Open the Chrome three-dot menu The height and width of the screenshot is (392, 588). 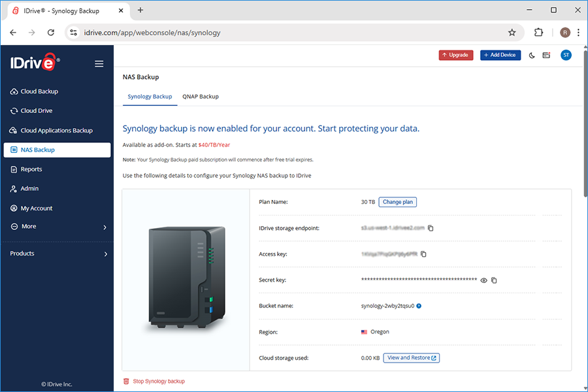pyautogui.click(x=579, y=33)
